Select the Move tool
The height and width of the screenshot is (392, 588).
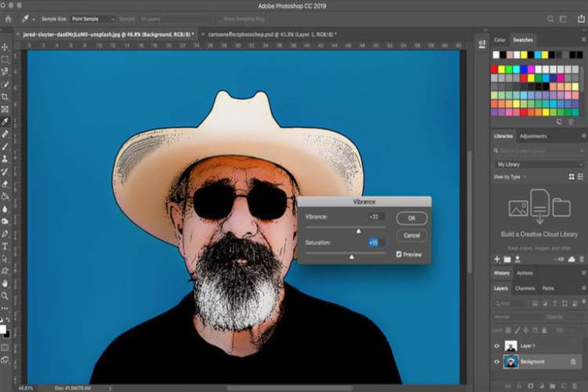(5, 47)
